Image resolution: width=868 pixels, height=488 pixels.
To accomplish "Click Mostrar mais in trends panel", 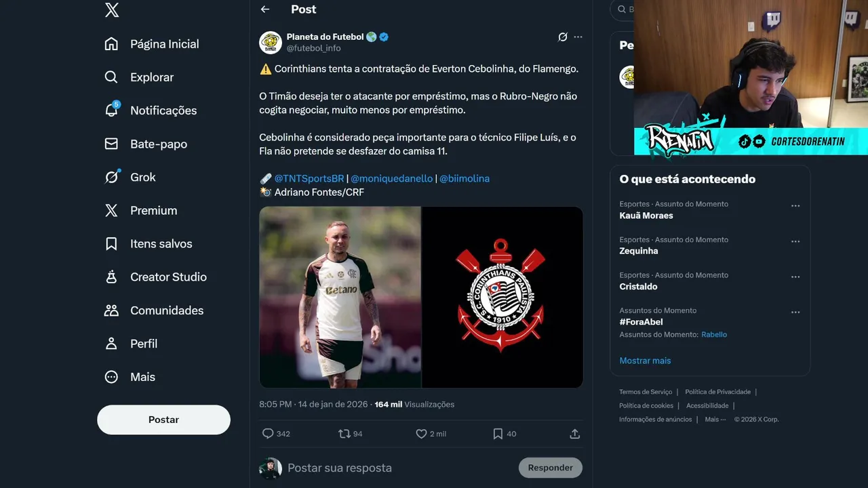I will 645,361.
